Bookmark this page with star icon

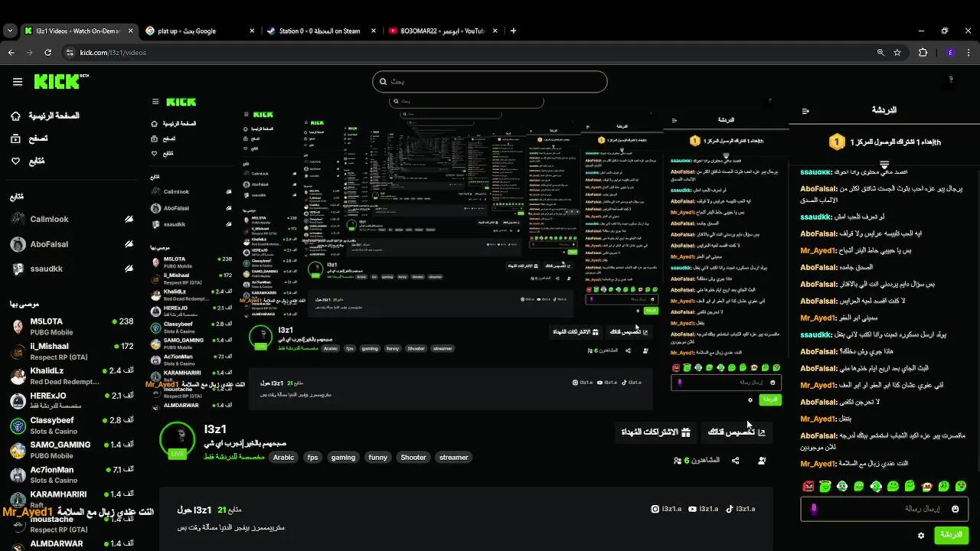click(x=897, y=52)
